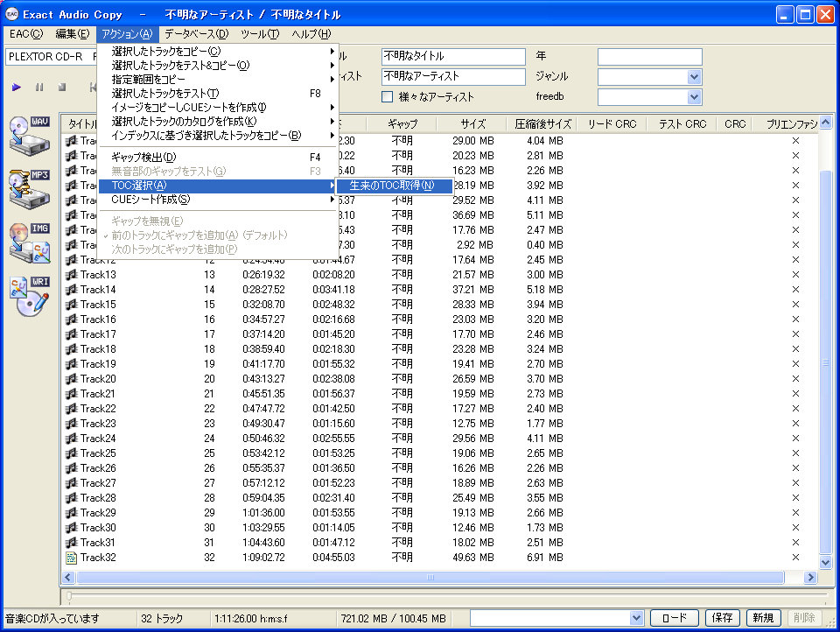Toggle the 様々なアーティスト checkbox
The image size is (840, 632).
tap(388, 97)
